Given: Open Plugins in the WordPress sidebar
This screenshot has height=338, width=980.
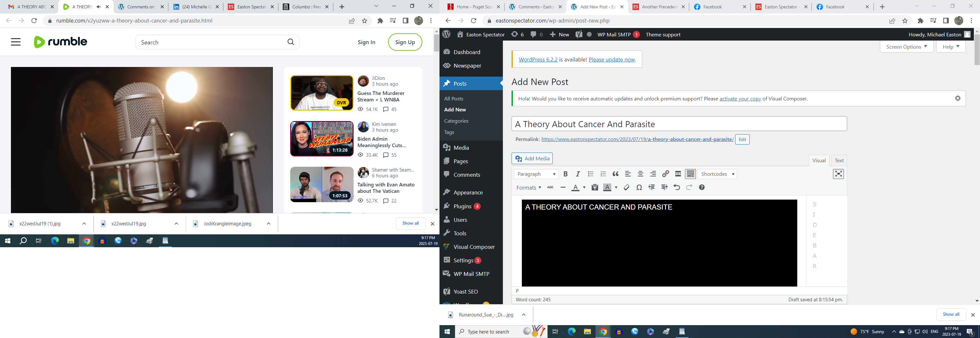Looking at the screenshot, I should point(462,206).
